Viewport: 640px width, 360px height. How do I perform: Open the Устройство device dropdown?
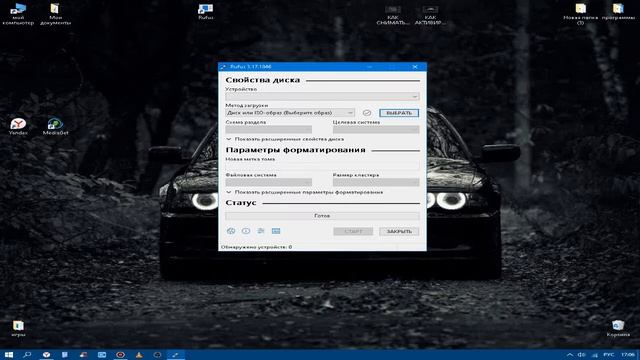pos(322,97)
